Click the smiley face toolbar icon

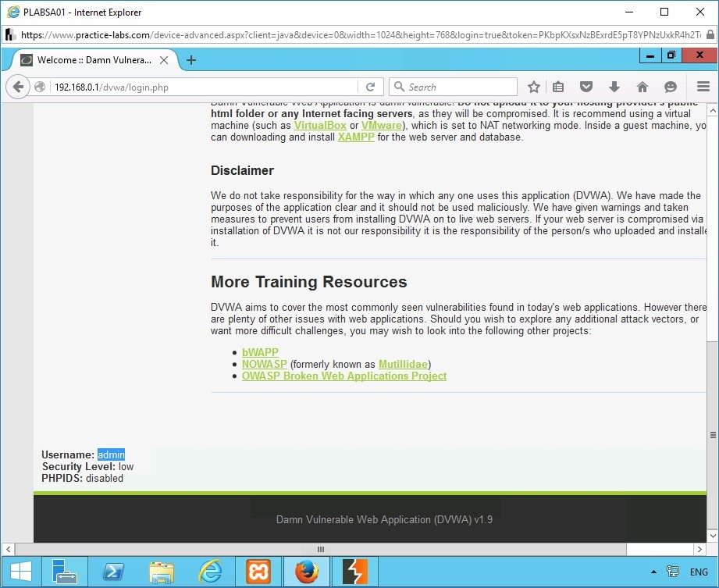coord(670,87)
